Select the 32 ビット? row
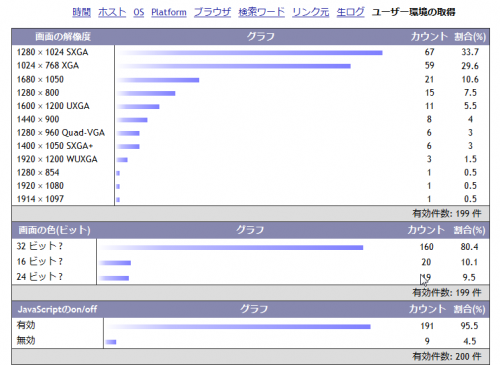 click(250, 247)
